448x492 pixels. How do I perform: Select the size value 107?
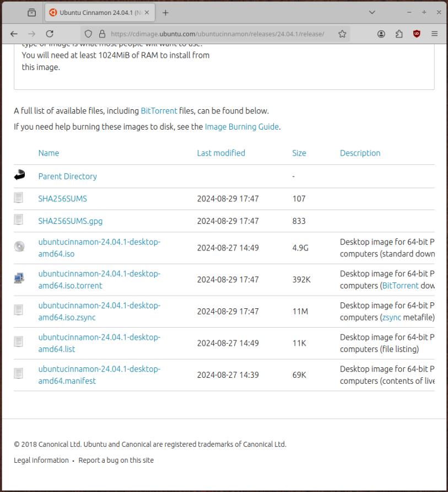point(299,199)
